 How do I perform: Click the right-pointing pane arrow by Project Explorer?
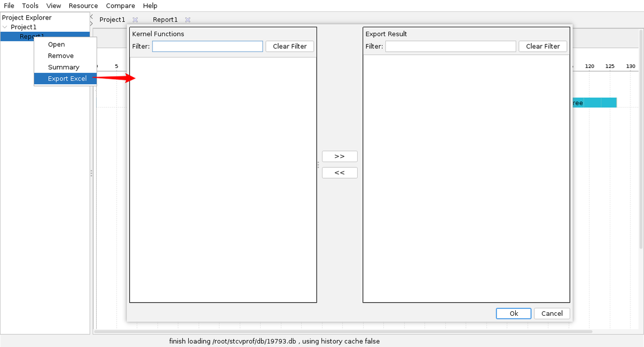tap(91, 23)
